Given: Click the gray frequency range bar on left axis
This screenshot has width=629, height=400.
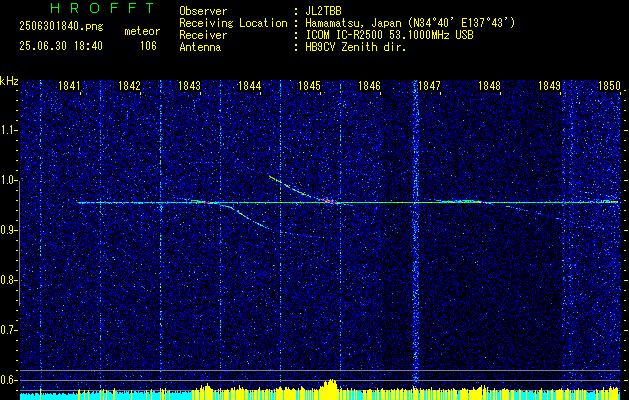Looking at the screenshot, I should 20,243.
